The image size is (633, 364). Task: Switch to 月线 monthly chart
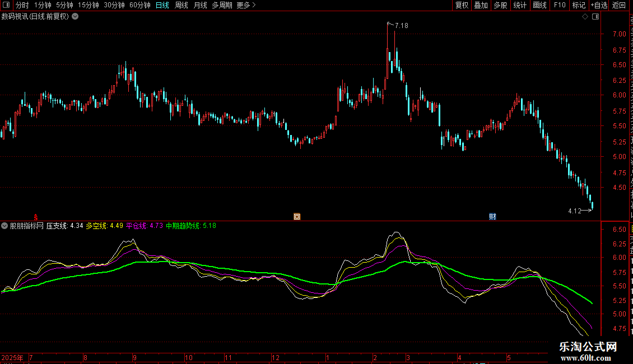[x=200, y=5]
